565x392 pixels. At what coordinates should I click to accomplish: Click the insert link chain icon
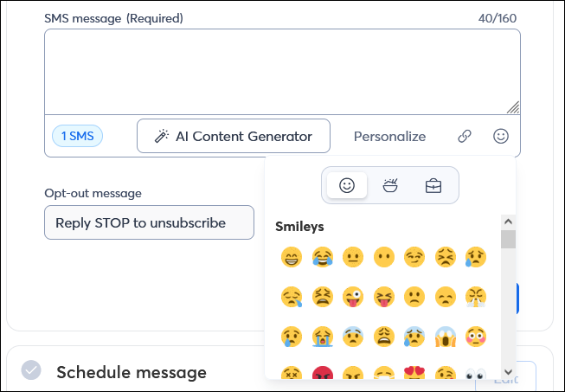(x=465, y=136)
